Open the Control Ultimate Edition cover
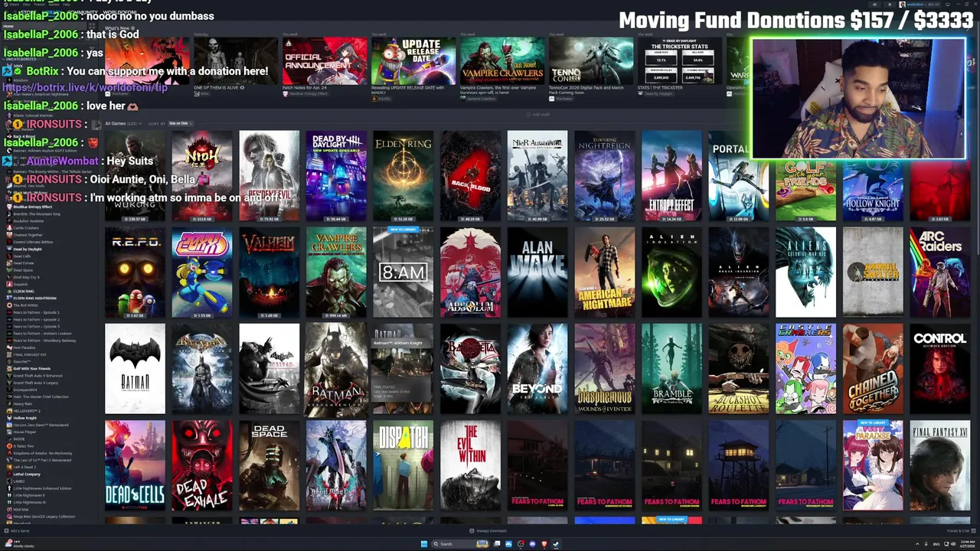This screenshot has height=551, width=980. pyautogui.click(x=940, y=369)
